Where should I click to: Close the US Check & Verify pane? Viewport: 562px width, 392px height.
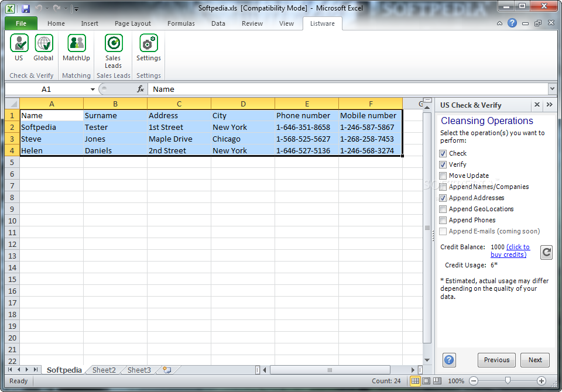537,105
